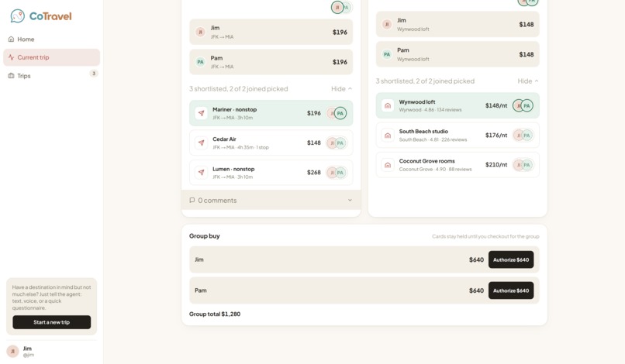
Task: Hide the shortlisted flights list
Action: tap(342, 89)
